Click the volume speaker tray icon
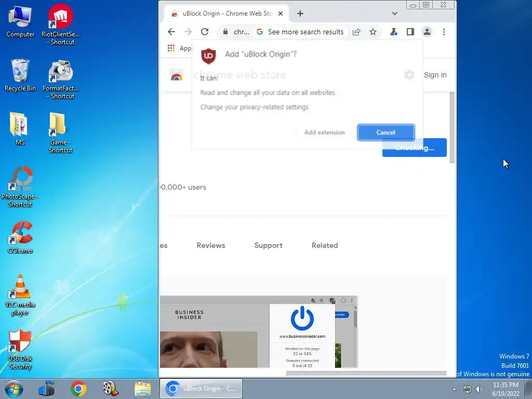 coord(480,389)
